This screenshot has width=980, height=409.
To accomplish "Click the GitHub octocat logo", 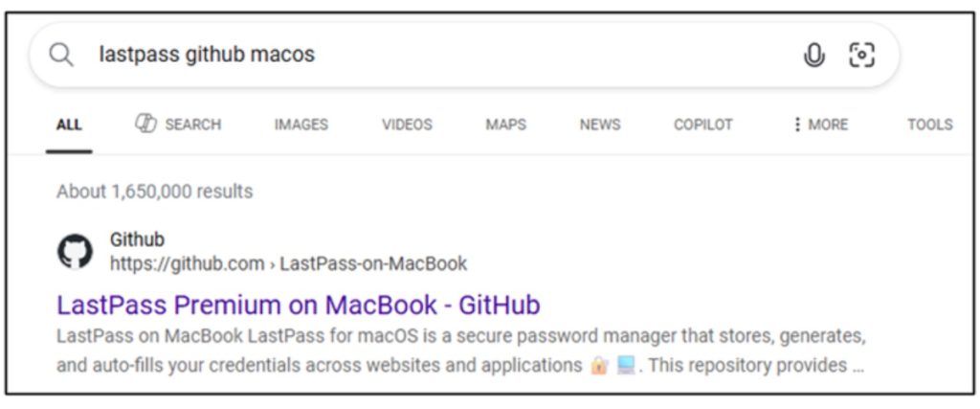I will pyautogui.click(x=76, y=252).
